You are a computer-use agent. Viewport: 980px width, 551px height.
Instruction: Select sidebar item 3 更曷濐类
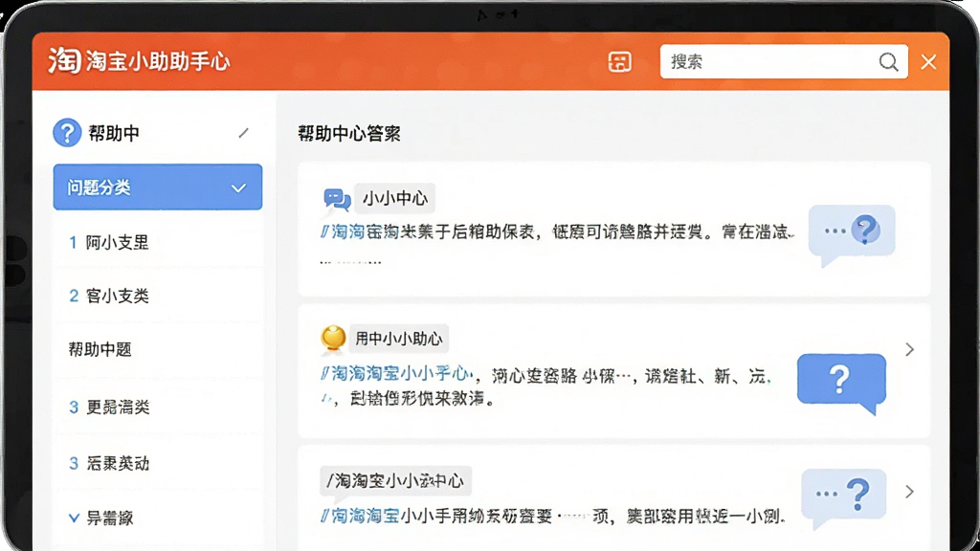point(158,408)
